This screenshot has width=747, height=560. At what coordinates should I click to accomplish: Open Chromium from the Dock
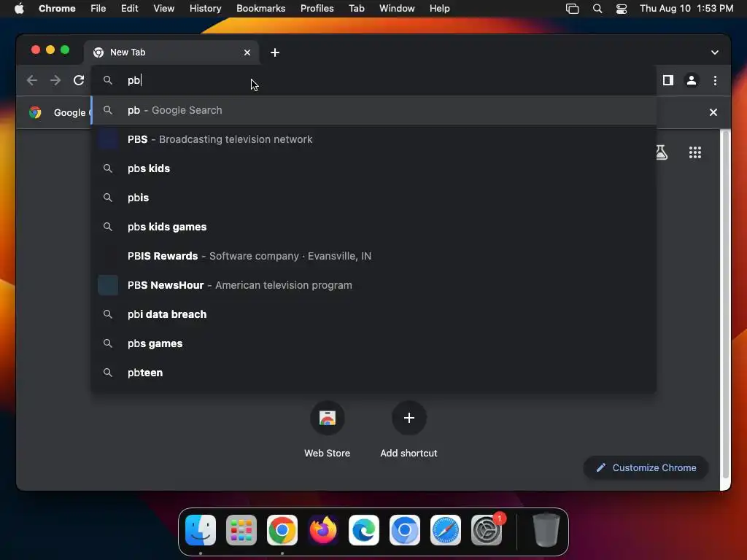coord(405,530)
